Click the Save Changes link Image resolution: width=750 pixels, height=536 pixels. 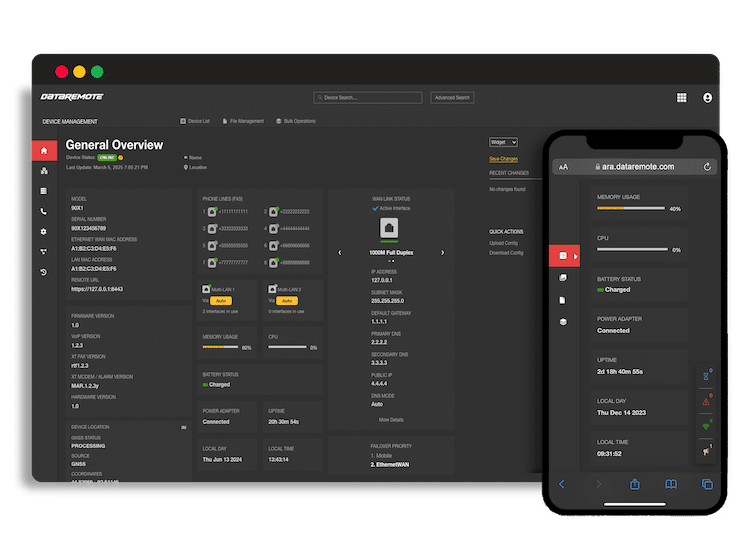503,159
